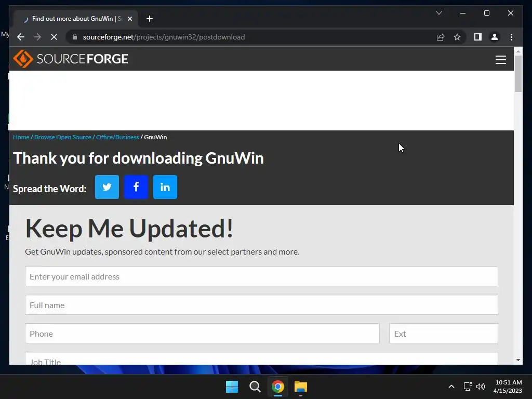Click the scrollbar up arrow
Image resolution: width=532 pixels, height=399 pixels.
click(x=518, y=51)
